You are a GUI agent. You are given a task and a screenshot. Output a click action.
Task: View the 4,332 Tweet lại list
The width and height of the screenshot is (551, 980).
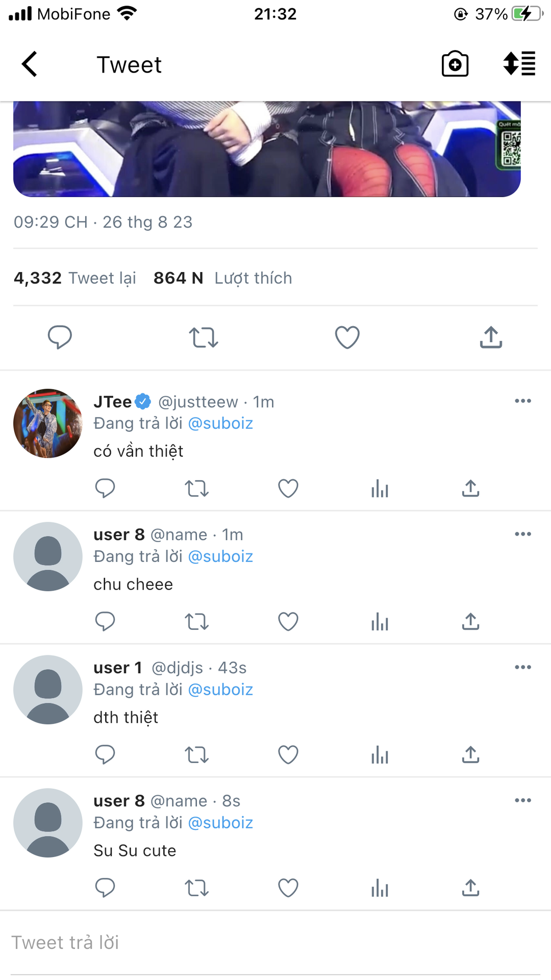click(75, 278)
